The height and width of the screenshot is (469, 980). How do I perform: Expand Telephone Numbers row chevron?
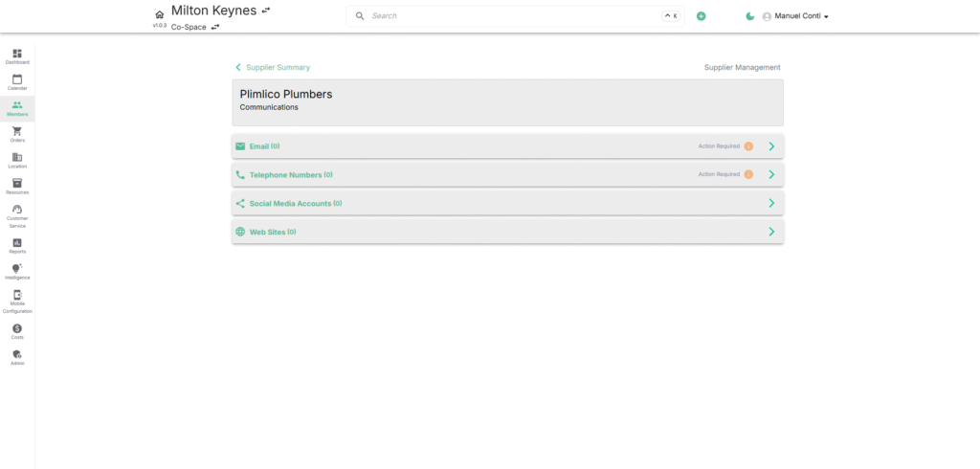point(771,175)
